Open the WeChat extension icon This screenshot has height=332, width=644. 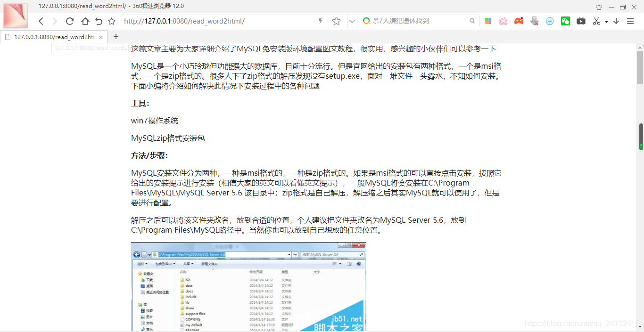click(x=565, y=21)
